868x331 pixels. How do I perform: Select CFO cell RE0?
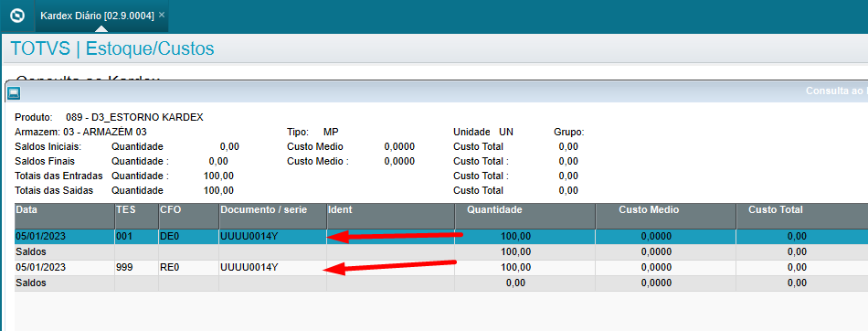click(x=188, y=268)
